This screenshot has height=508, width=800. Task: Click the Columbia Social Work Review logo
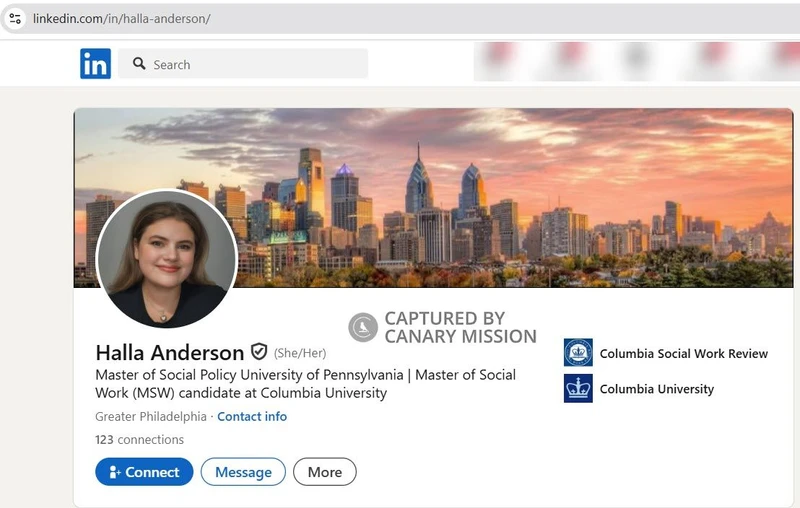pyautogui.click(x=578, y=352)
